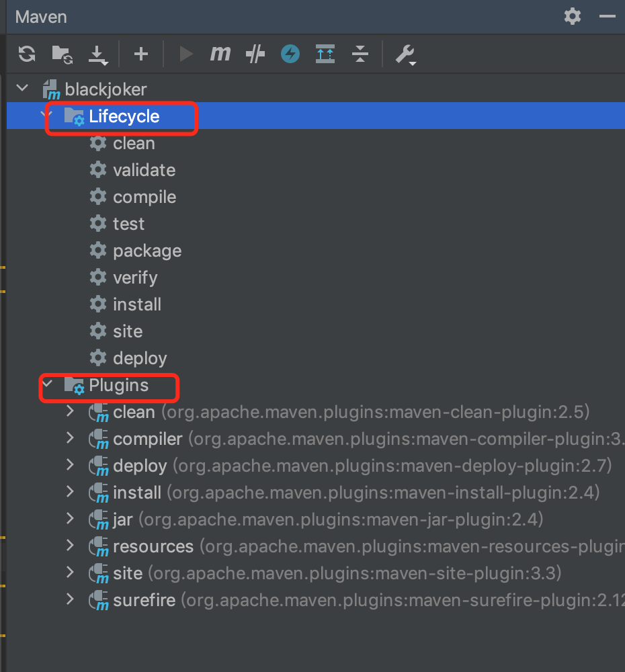Open Maven settings with the wrench icon
Screen dimensions: 625x672
(406, 54)
